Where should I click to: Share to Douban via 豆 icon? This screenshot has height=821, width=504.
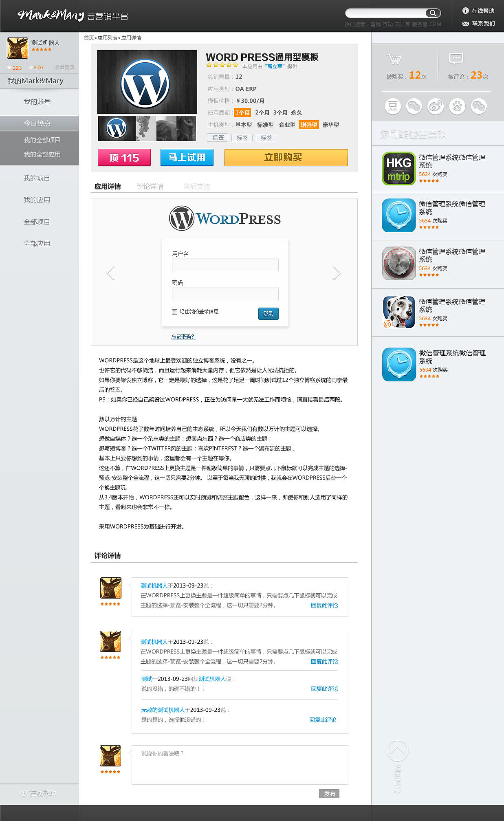pyautogui.click(x=393, y=106)
